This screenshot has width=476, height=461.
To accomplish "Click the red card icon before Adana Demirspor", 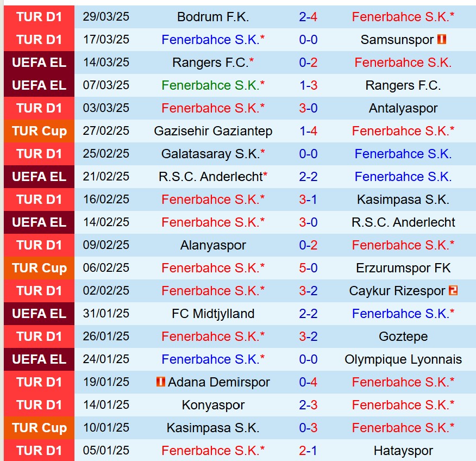I will click(160, 382).
